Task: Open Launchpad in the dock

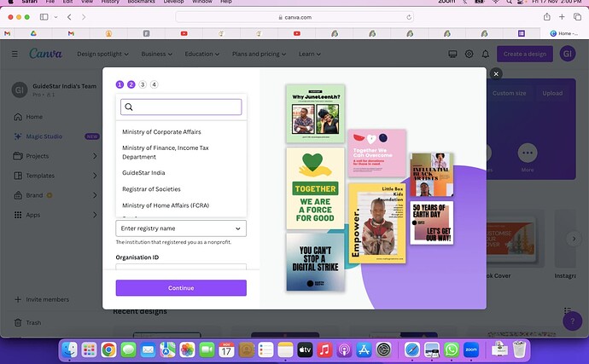Action: pos(89,350)
